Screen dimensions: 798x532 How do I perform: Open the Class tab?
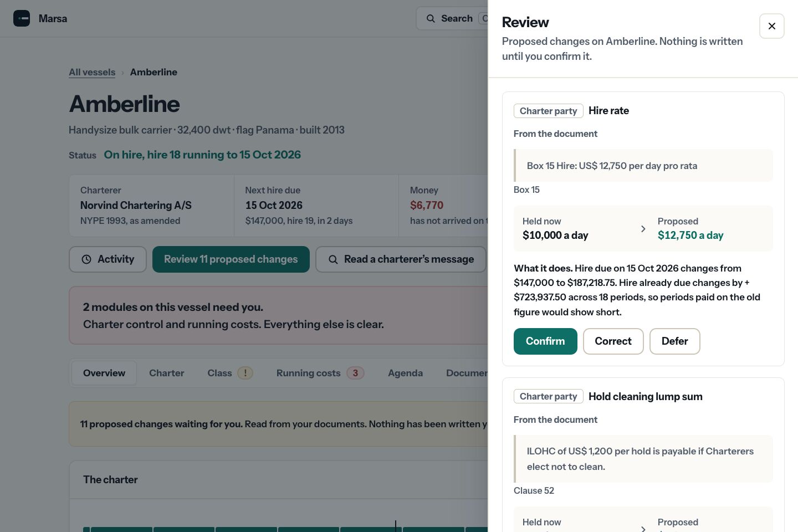pyautogui.click(x=230, y=373)
